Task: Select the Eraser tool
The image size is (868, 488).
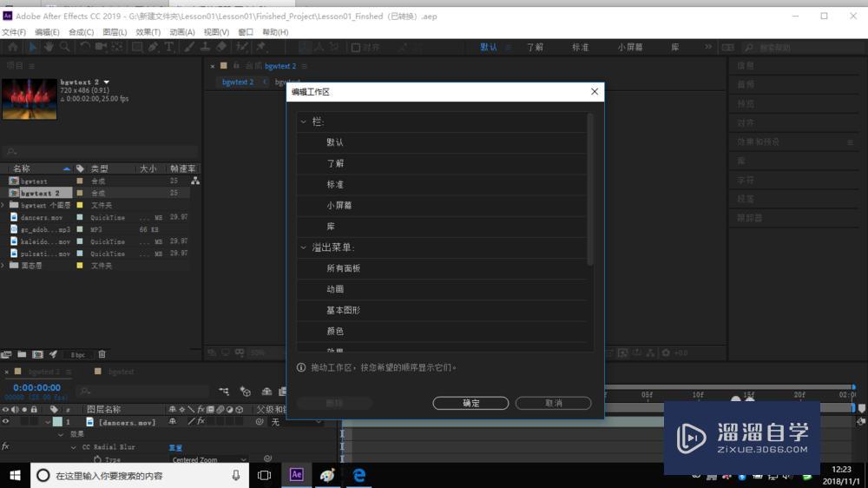Action: click(x=221, y=47)
